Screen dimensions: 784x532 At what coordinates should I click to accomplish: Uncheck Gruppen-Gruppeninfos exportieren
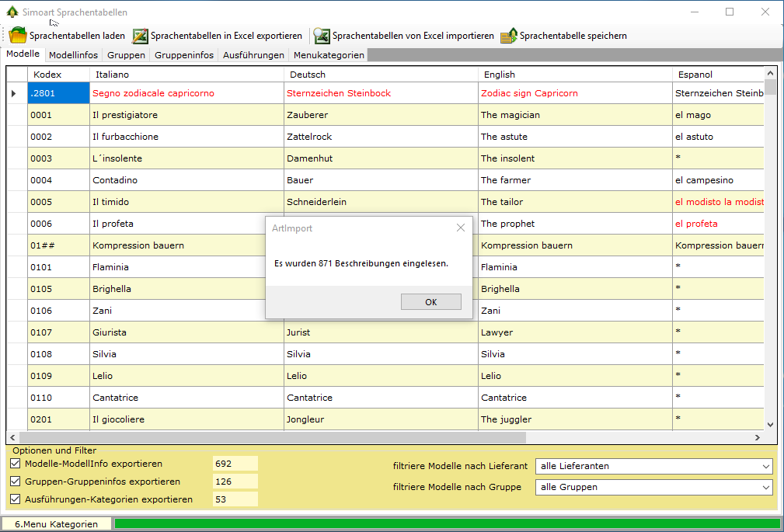point(16,482)
